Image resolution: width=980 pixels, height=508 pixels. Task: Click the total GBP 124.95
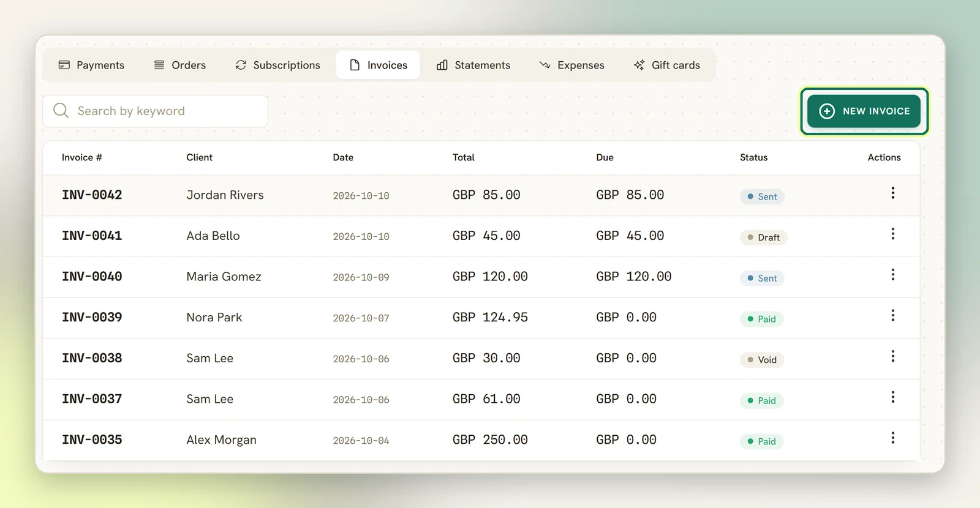(x=490, y=317)
